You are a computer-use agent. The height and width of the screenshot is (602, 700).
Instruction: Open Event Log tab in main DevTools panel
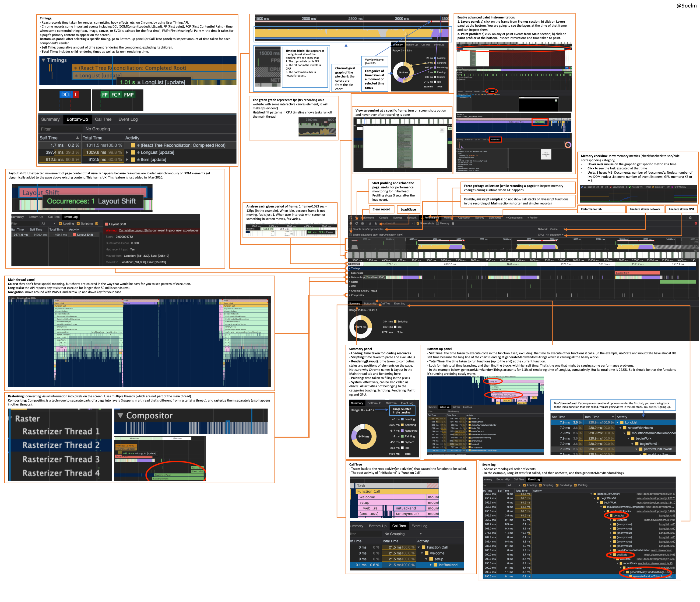(399, 304)
